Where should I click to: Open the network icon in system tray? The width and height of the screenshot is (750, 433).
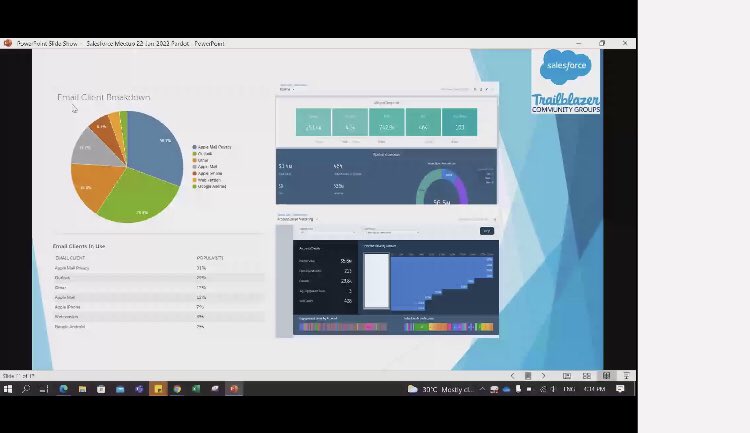[x=543, y=389]
